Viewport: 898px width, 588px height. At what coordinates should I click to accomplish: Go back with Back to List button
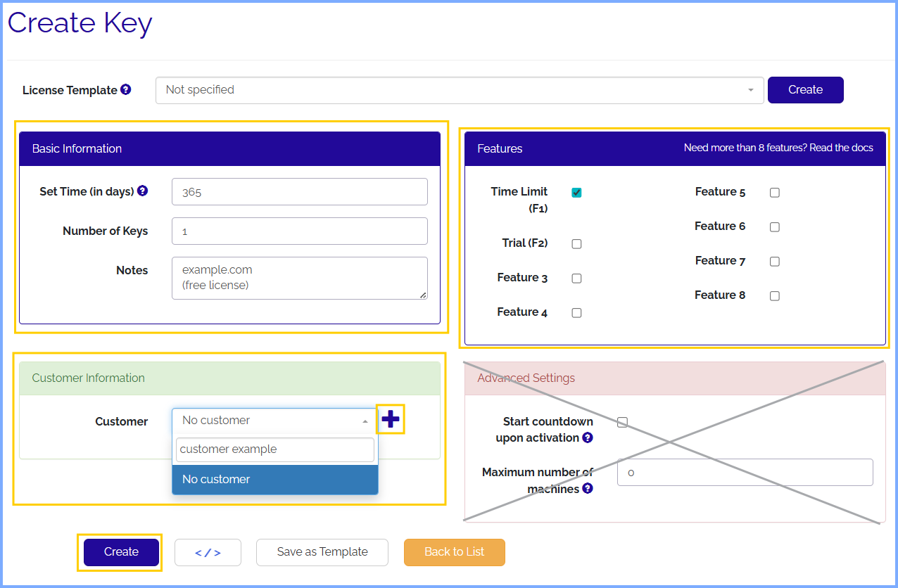pos(454,552)
